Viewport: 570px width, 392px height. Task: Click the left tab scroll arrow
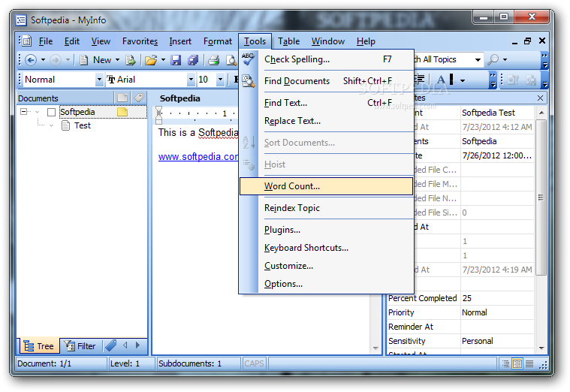click(125, 345)
